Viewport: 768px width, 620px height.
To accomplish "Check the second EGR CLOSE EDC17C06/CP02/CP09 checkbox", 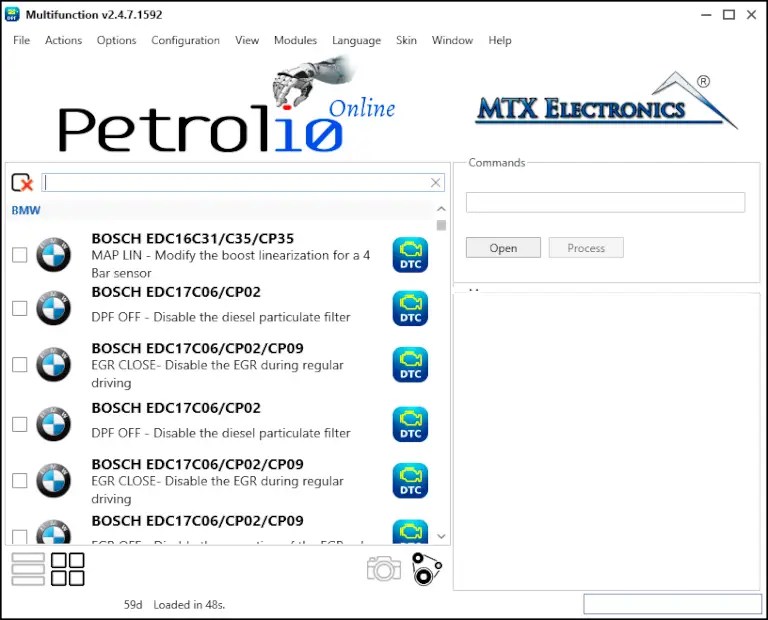I will tap(20, 480).
